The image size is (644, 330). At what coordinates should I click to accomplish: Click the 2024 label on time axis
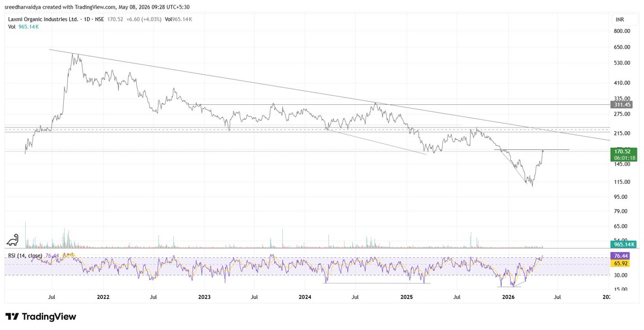point(305,297)
